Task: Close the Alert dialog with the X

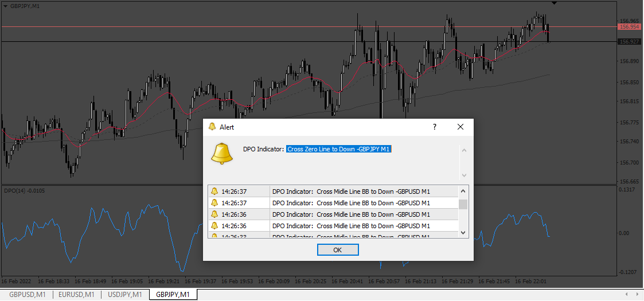Action: click(x=460, y=127)
